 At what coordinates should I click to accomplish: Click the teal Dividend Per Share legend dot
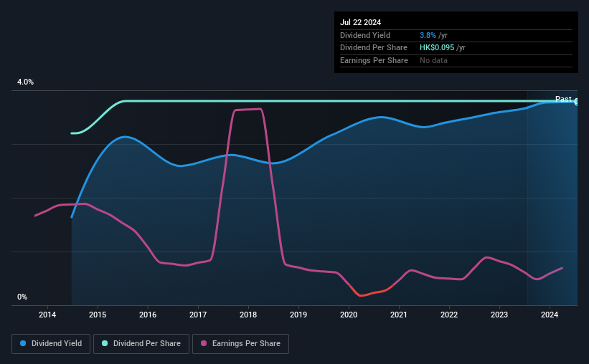coord(105,343)
